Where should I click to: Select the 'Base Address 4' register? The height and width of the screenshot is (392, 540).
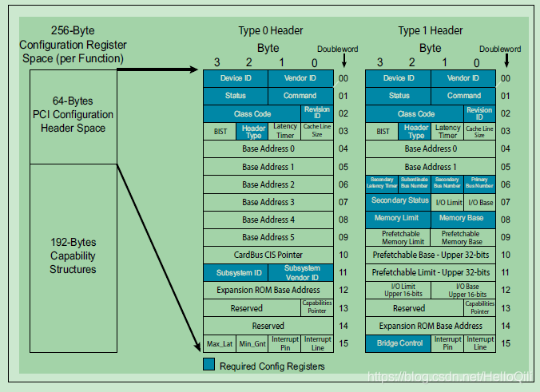point(268,220)
